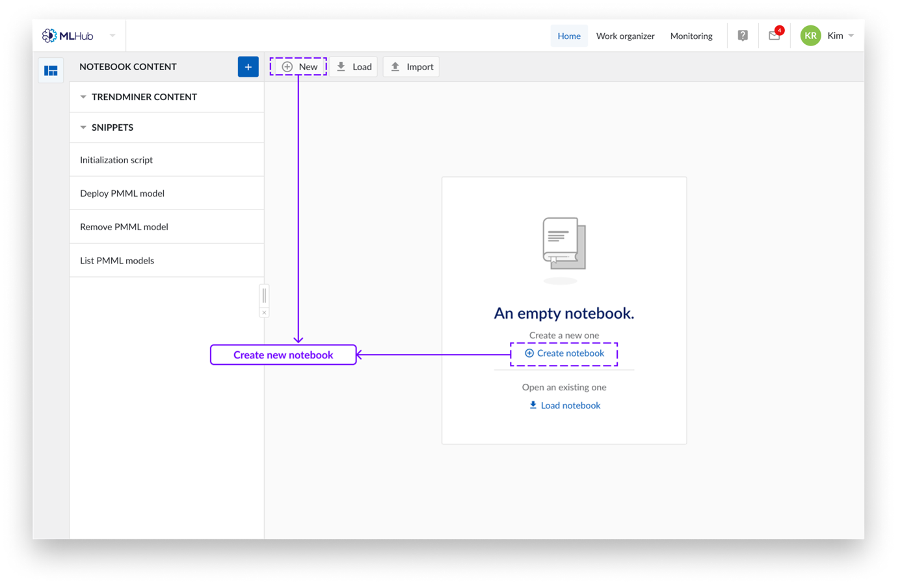Open the notifications envelope icon

tap(774, 36)
